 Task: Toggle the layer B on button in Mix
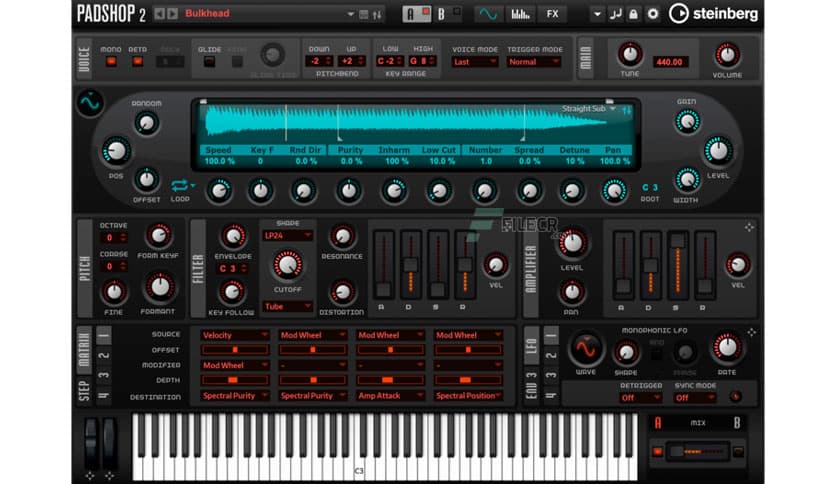(x=738, y=452)
